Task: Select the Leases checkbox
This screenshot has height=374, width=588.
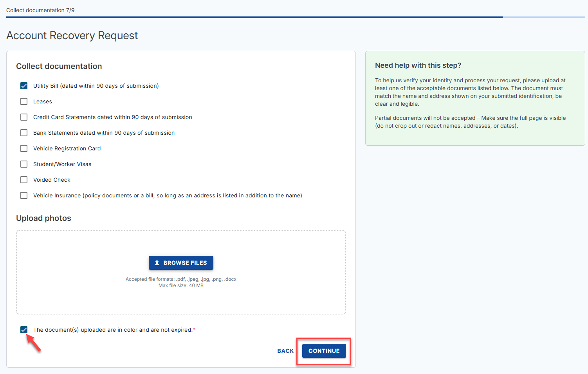Action: [24, 101]
